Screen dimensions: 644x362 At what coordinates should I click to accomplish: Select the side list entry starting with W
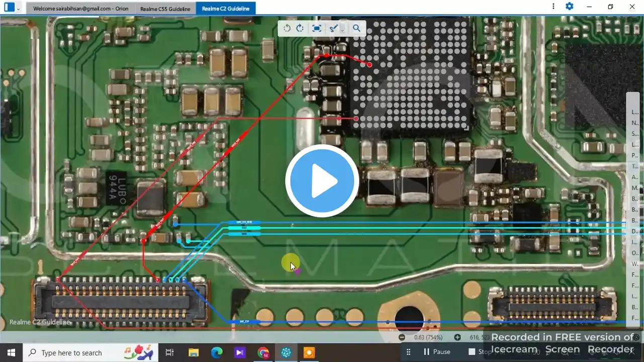[634, 263]
